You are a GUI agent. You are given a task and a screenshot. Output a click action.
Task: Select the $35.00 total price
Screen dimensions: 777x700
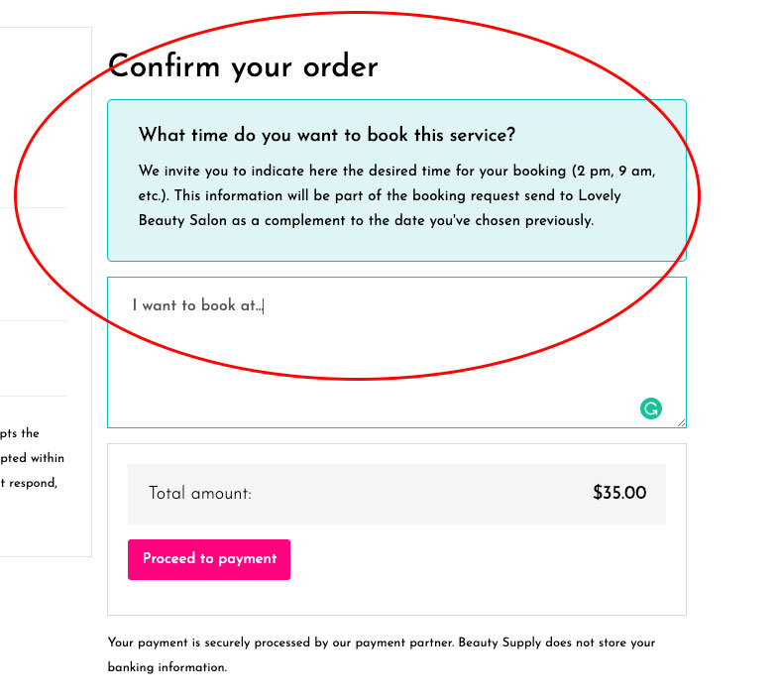619,493
